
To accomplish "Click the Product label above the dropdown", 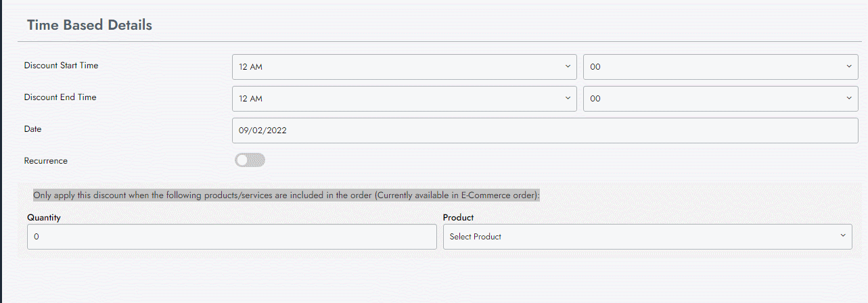I will [458, 218].
